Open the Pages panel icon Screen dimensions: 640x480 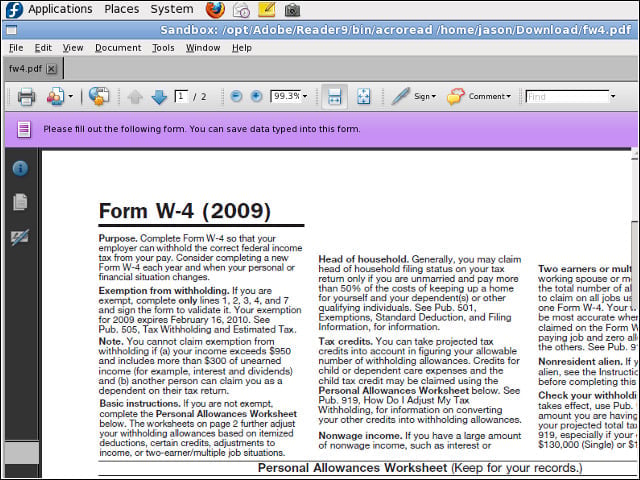pos(20,202)
